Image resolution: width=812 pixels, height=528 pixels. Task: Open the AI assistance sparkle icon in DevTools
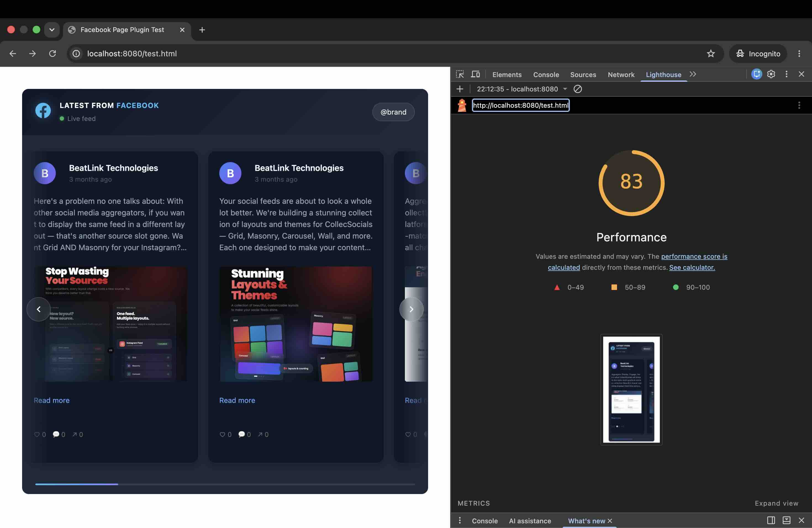[756, 74]
